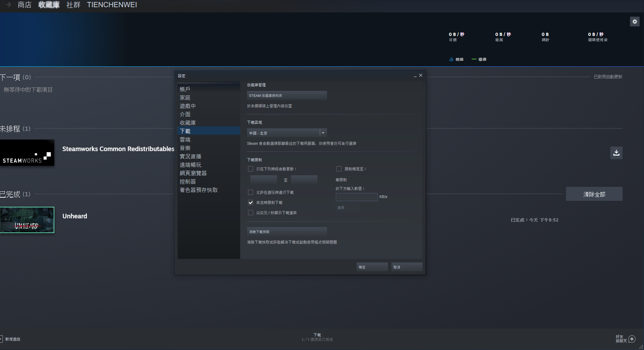Select 收藏庫 in the settings sidebar

tap(209, 123)
